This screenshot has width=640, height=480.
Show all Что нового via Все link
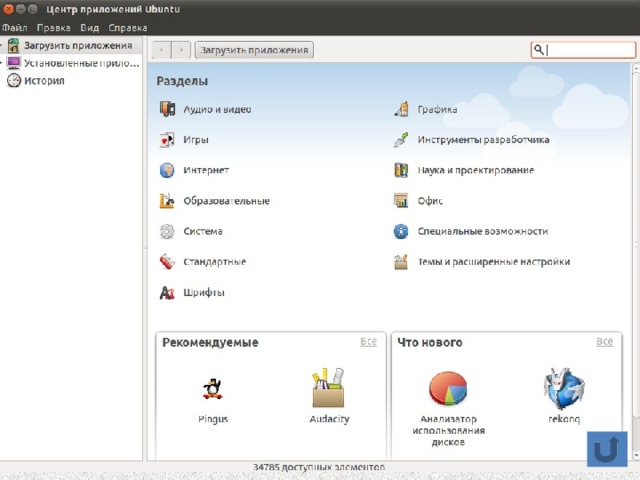604,342
